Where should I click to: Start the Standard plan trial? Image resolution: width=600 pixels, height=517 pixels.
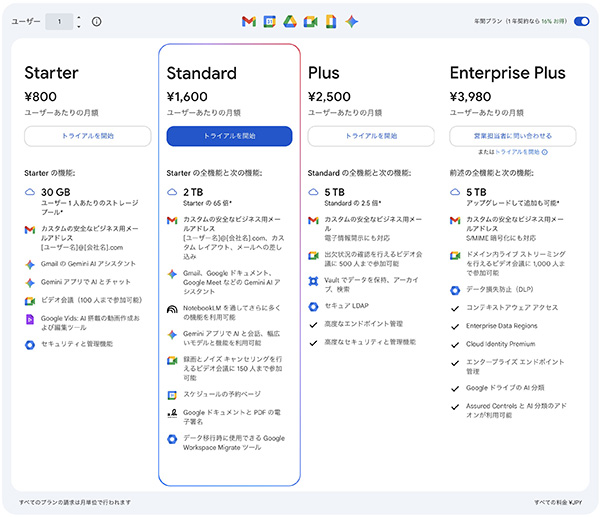229,136
